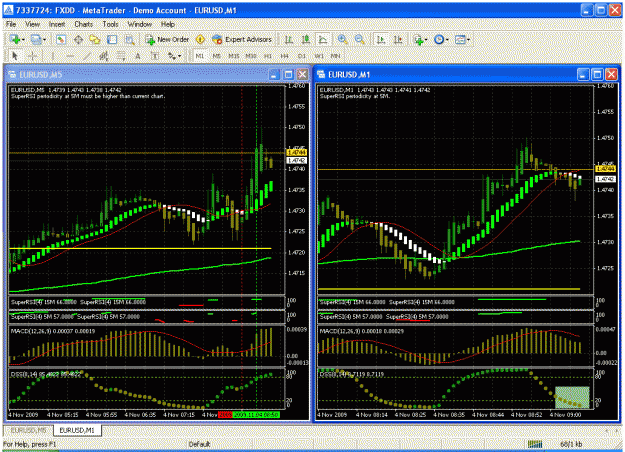Switch to the EURUSD,M5 bottom tab

(x=28, y=430)
